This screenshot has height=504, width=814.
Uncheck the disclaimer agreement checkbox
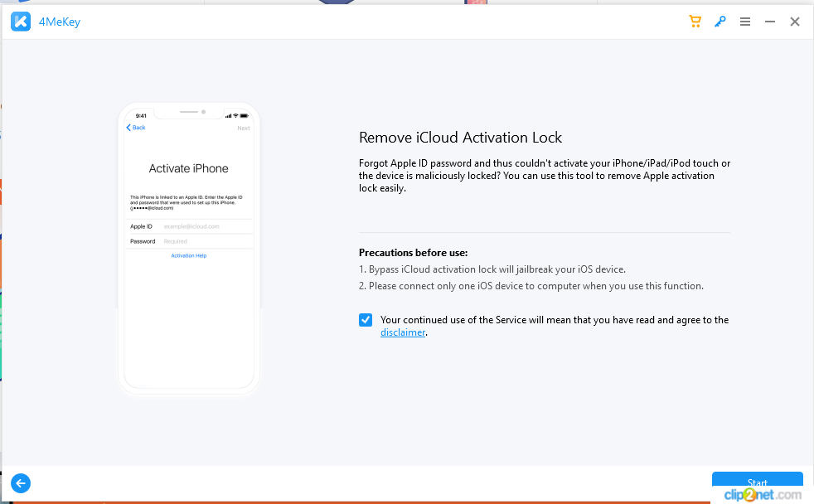click(366, 319)
